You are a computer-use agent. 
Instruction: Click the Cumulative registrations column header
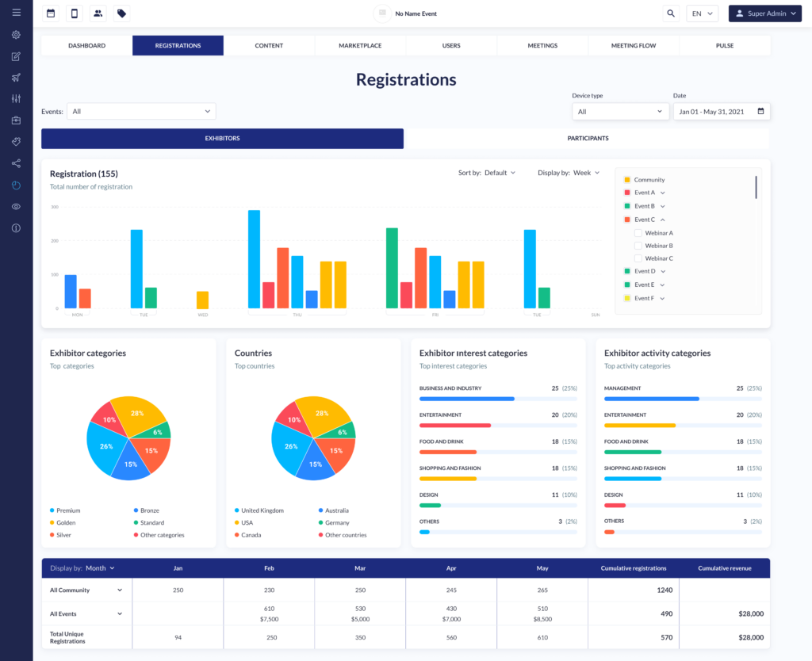tap(634, 568)
